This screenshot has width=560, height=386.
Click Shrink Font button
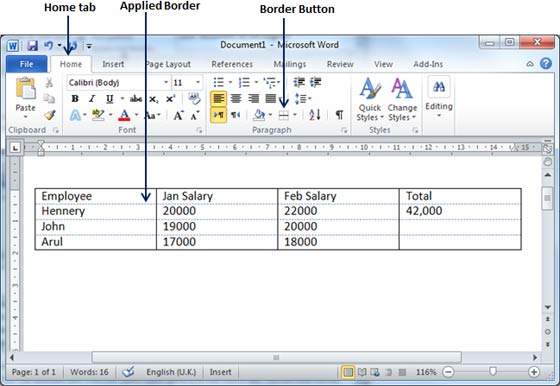[x=195, y=115]
